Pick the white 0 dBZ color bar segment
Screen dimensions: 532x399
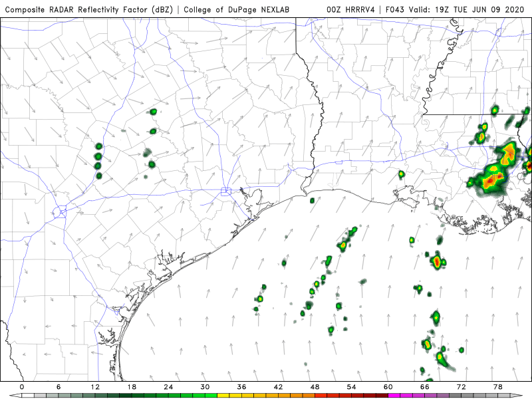pyautogui.click(x=28, y=396)
